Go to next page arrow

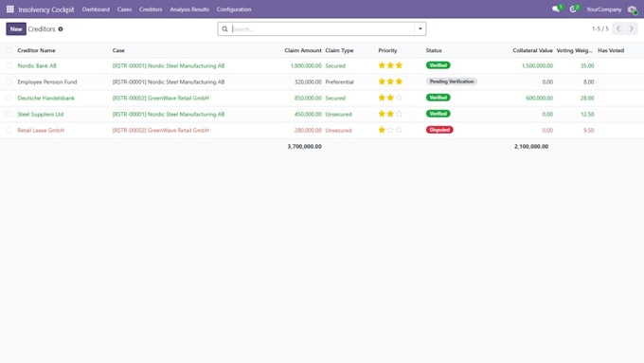[632, 28]
